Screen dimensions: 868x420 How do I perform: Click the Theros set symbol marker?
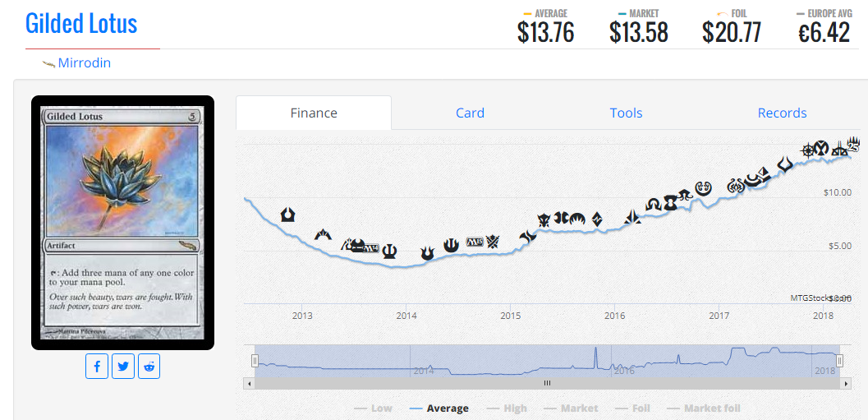tap(390, 252)
